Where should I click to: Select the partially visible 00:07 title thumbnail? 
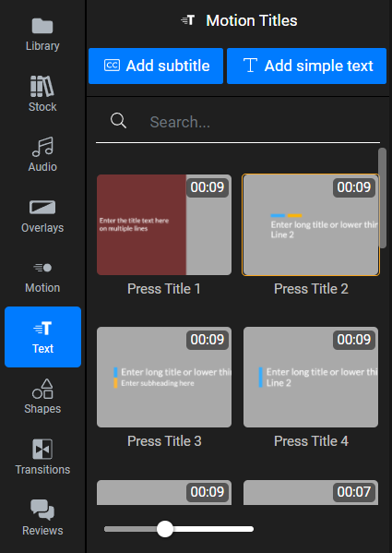coord(311,492)
